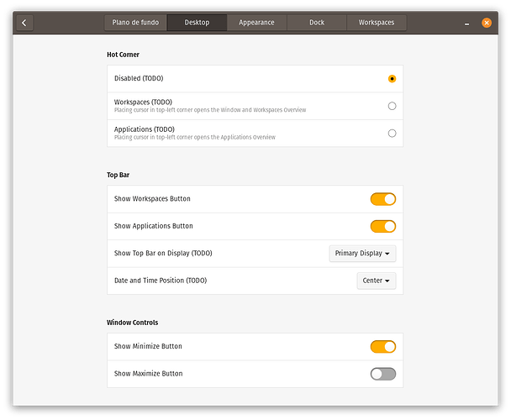Close the settings window
Screen dimensions: 511x420
click(487, 23)
